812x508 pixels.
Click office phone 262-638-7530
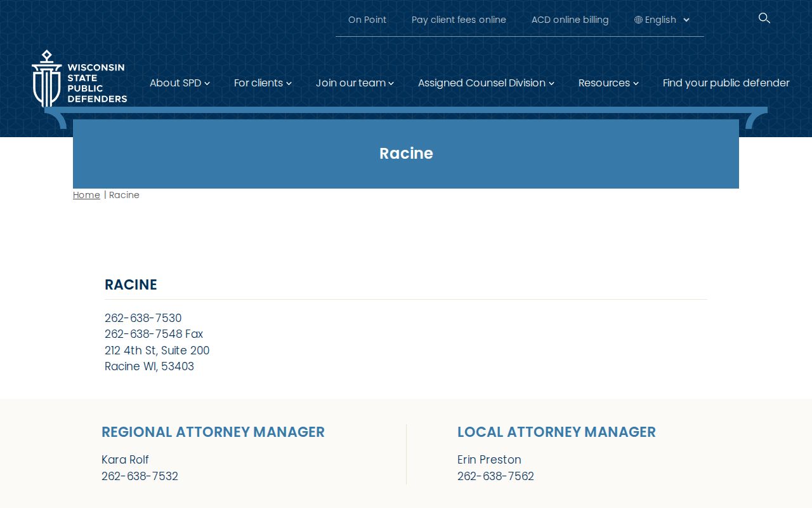tap(143, 318)
